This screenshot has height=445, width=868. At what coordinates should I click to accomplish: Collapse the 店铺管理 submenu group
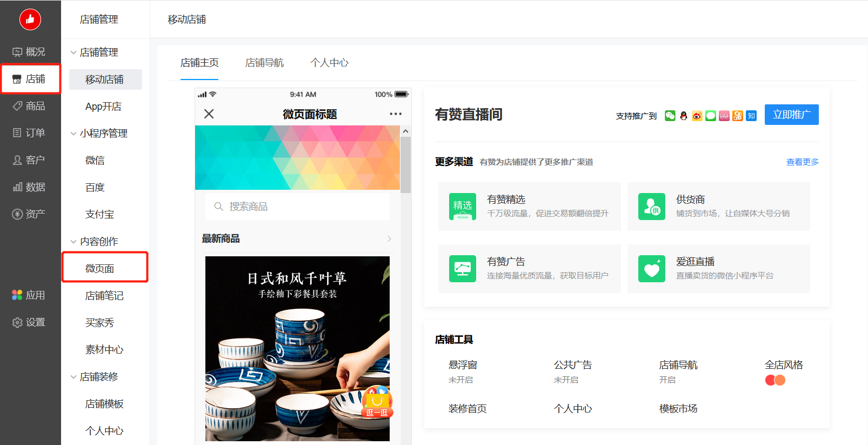click(74, 52)
